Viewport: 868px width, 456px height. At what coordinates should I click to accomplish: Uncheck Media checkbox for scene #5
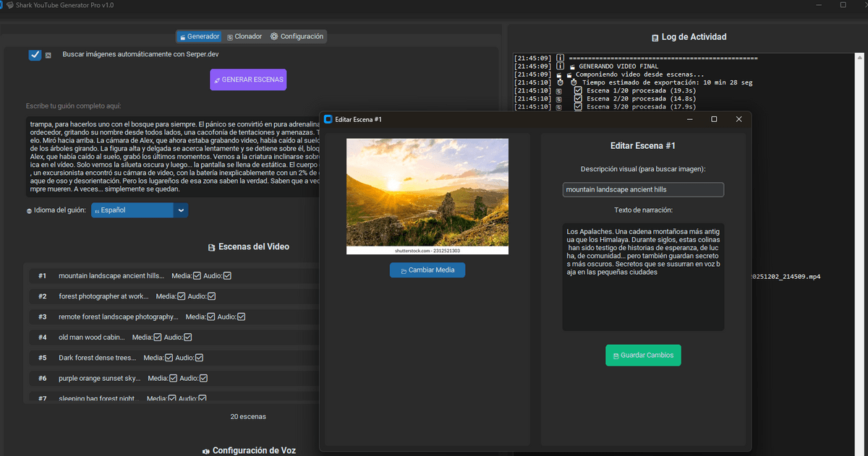point(169,358)
